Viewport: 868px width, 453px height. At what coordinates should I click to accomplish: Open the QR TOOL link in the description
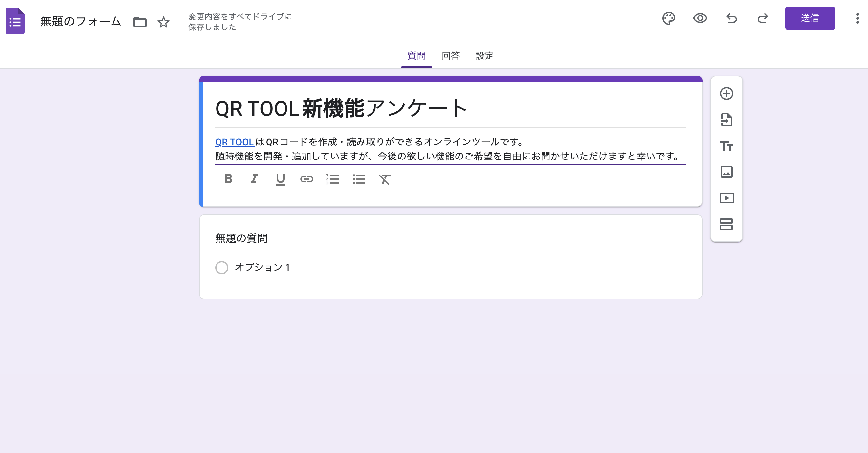234,142
